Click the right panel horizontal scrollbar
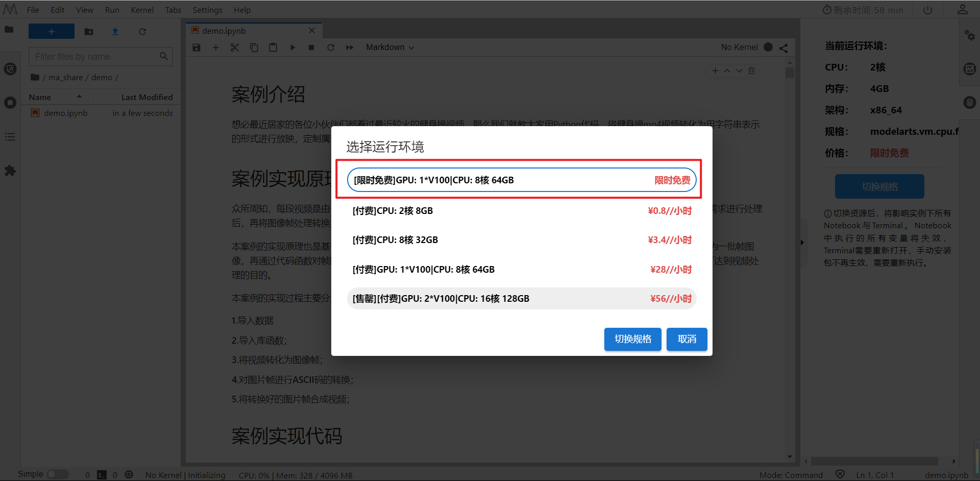Viewport: 980px width, 481px height. click(874, 461)
